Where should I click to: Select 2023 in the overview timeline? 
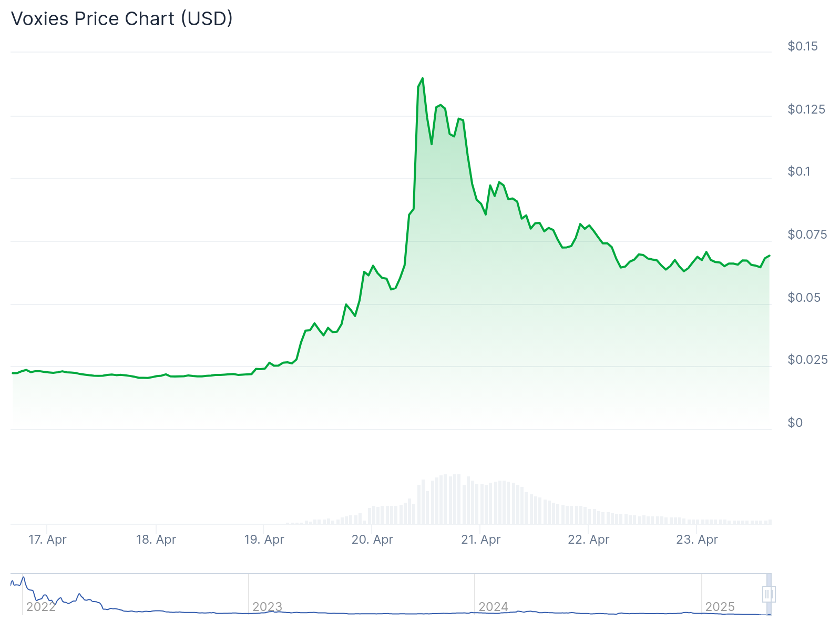(267, 607)
